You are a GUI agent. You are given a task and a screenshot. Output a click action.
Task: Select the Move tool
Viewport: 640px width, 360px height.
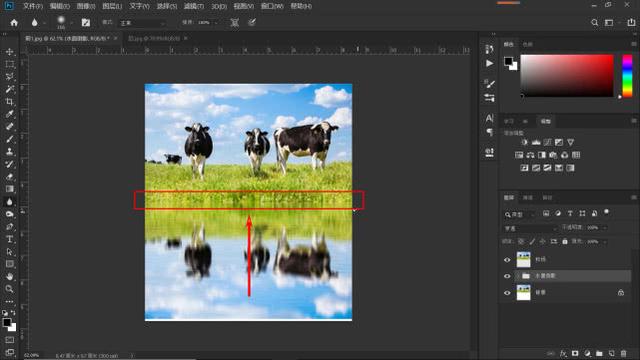(x=9, y=52)
